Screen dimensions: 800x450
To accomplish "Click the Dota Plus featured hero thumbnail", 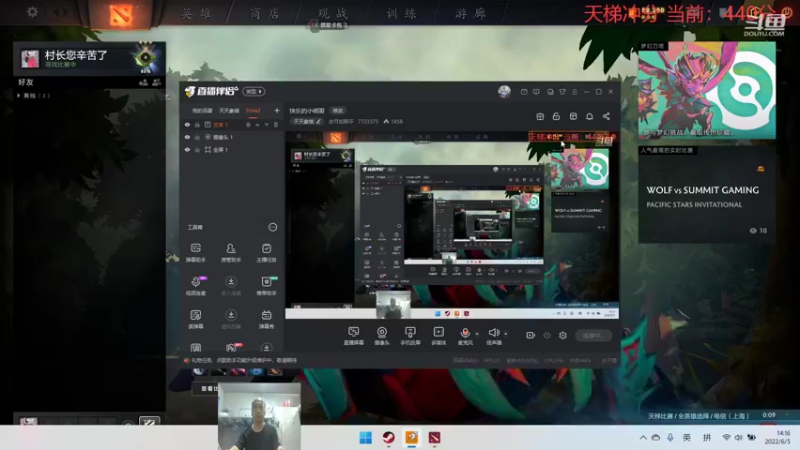I will click(707, 90).
